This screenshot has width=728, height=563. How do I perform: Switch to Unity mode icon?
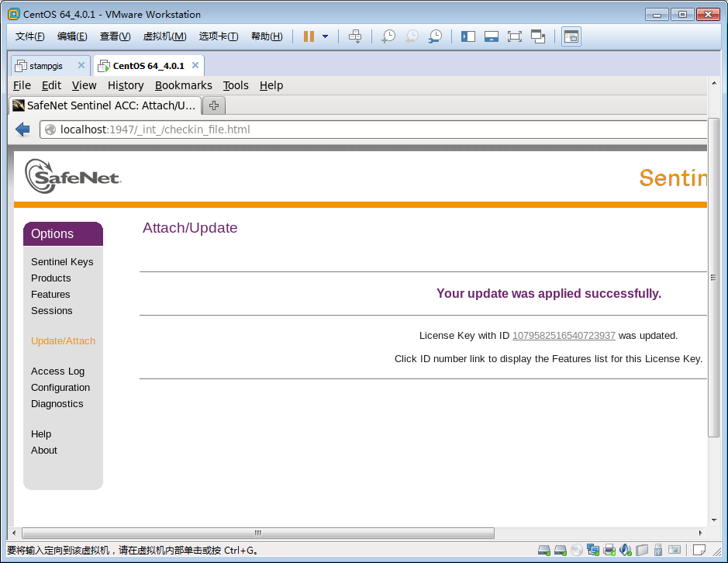click(x=537, y=36)
